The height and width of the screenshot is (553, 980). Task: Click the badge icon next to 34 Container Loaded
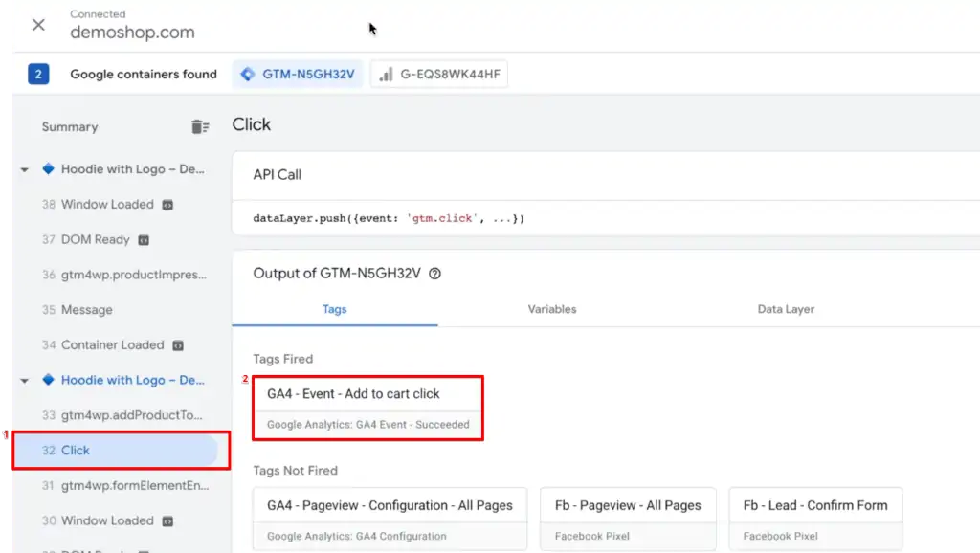tap(176, 344)
